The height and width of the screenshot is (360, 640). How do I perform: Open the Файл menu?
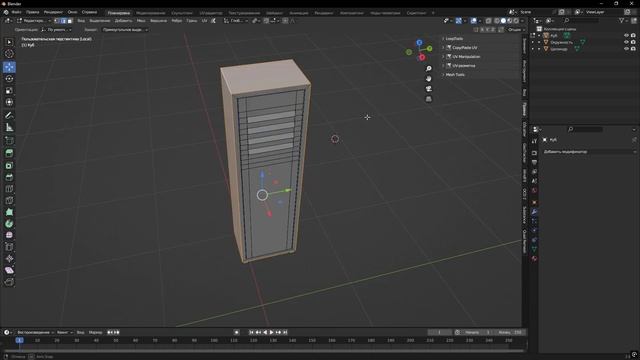[16, 12]
